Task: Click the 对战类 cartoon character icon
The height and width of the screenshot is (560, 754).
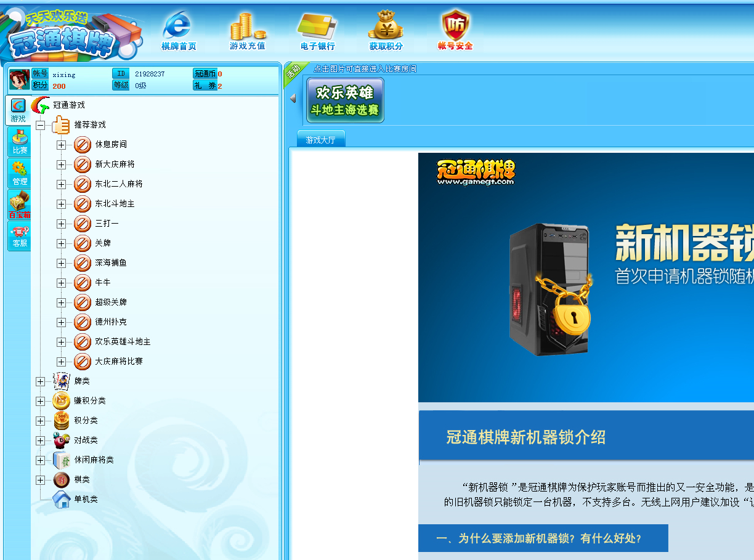Action: 61,440
